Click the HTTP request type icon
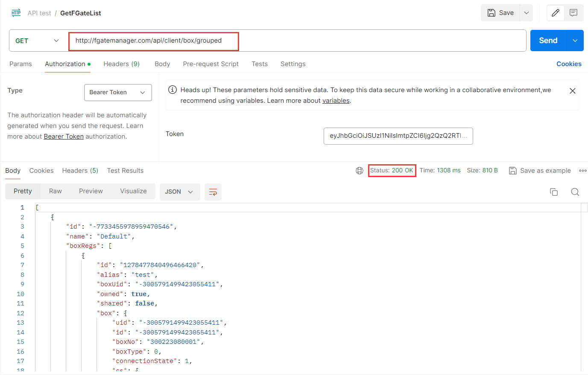Screen dimensions: 588x375 point(16,13)
